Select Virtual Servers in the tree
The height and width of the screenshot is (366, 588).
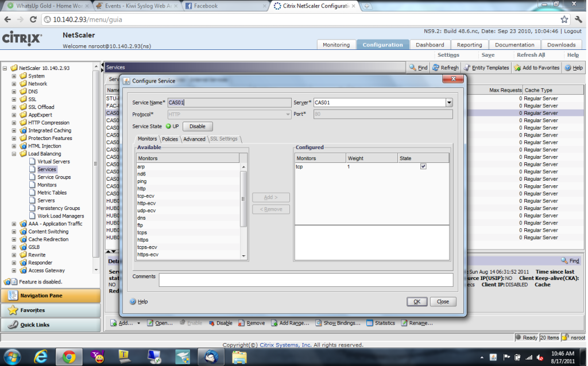coord(53,161)
